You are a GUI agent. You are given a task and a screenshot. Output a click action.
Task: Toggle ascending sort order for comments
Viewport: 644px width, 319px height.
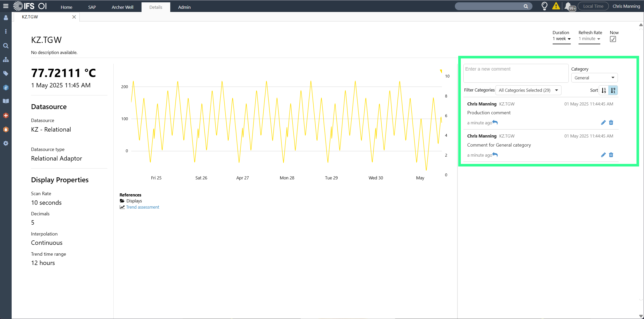pyautogui.click(x=604, y=90)
